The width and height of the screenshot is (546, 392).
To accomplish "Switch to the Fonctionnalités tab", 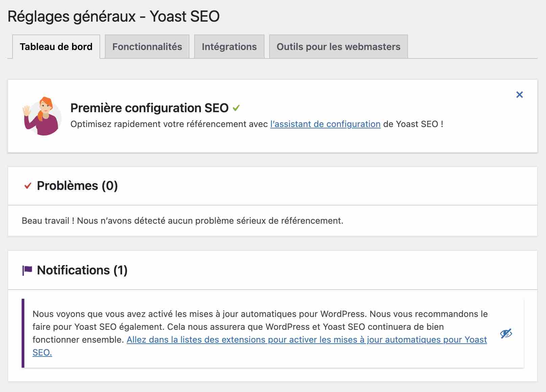I will (147, 47).
